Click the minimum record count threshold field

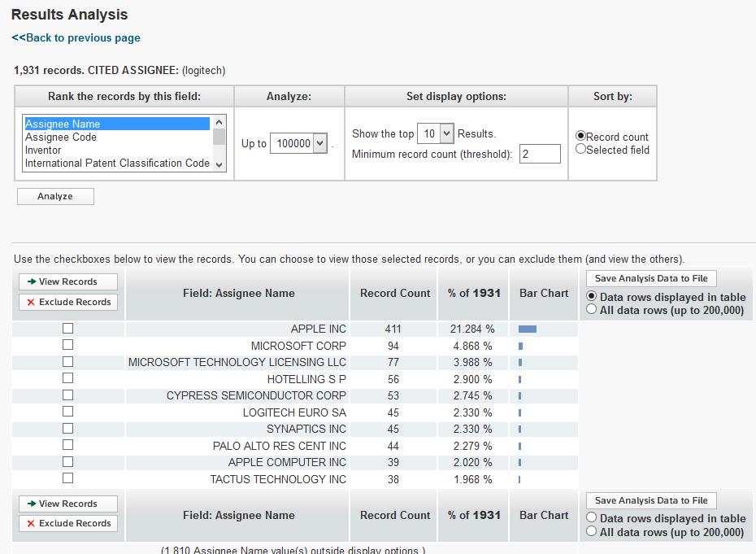(540, 154)
